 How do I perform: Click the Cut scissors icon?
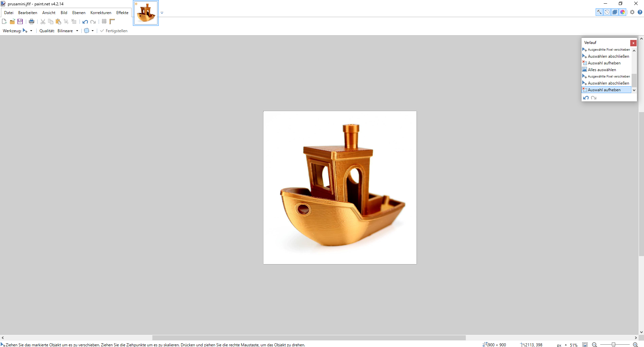click(x=43, y=21)
